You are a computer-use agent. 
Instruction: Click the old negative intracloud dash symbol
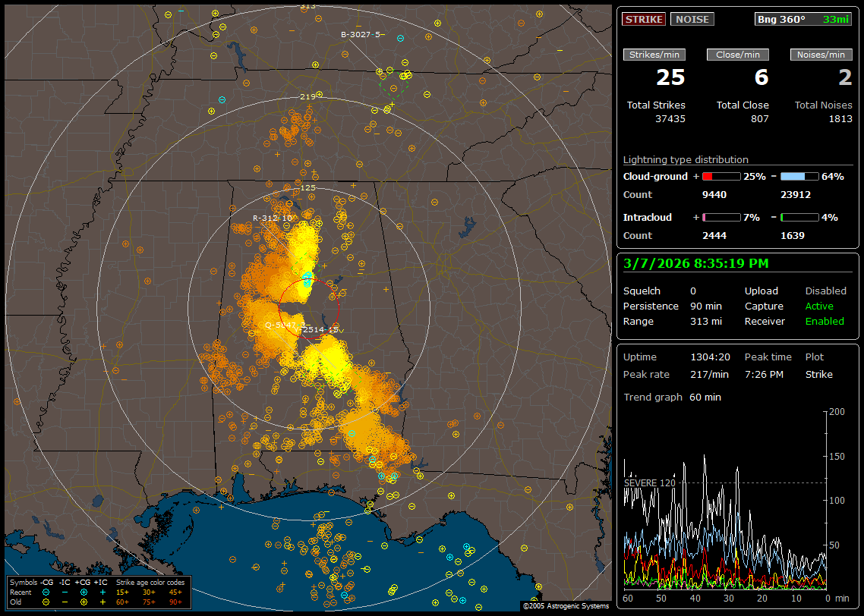pos(65,602)
